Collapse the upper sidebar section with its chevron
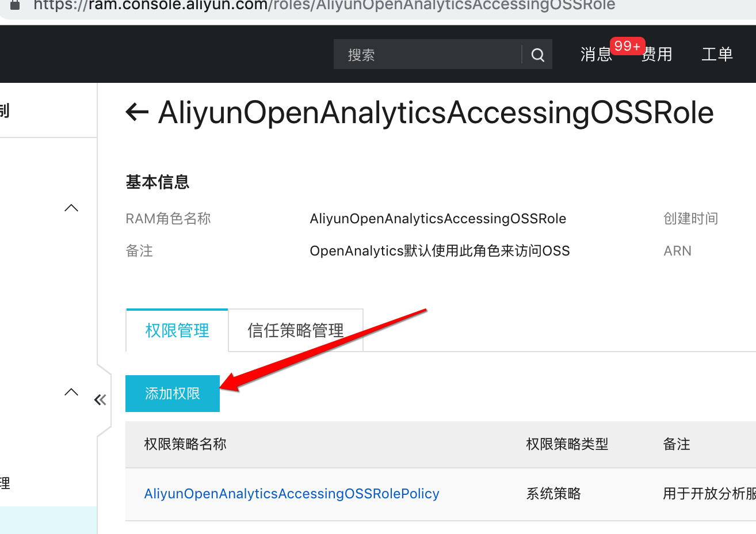 pos(71,208)
